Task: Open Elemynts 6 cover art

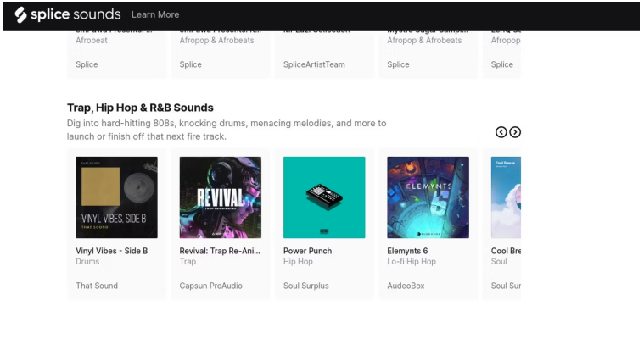Action: (x=428, y=197)
